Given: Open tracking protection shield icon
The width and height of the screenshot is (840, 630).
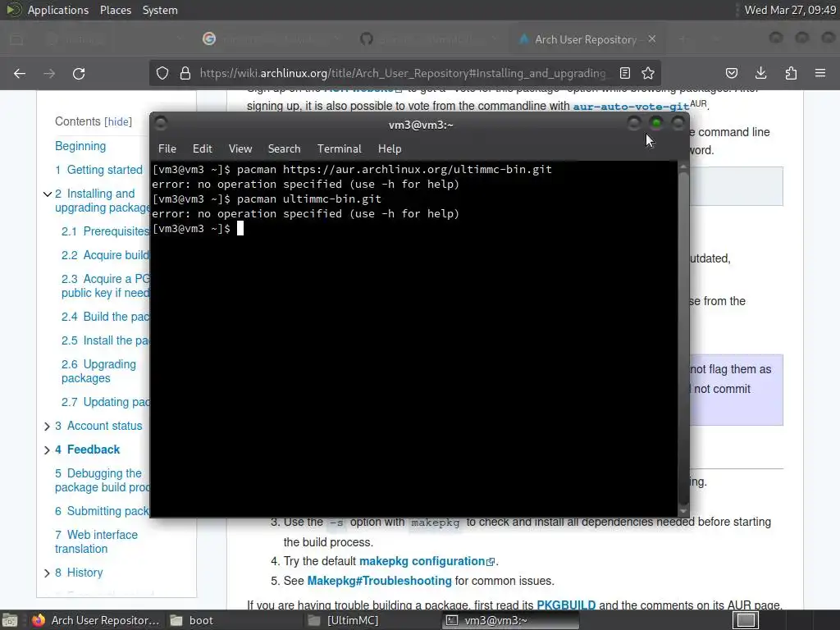Looking at the screenshot, I should pyautogui.click(x=162, y=73).
